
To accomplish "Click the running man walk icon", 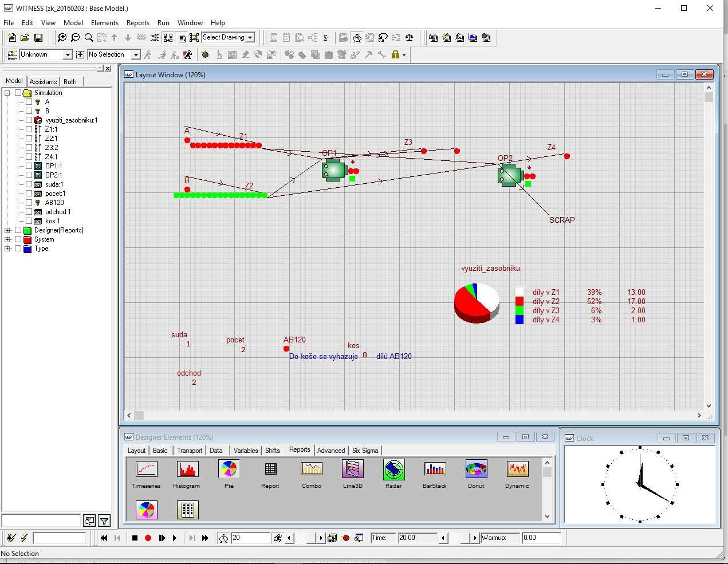I will coord(278,538).
